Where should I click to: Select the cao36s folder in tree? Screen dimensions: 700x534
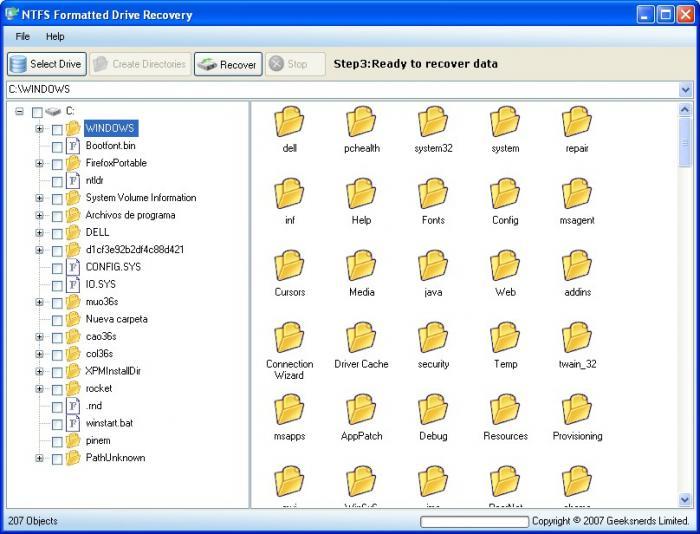tap(101, 336)
